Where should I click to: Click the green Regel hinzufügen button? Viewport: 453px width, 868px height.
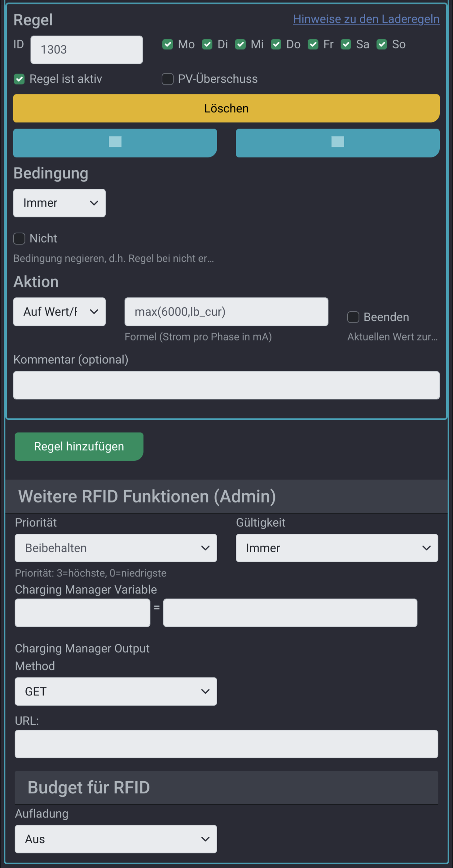click(79, 446)
